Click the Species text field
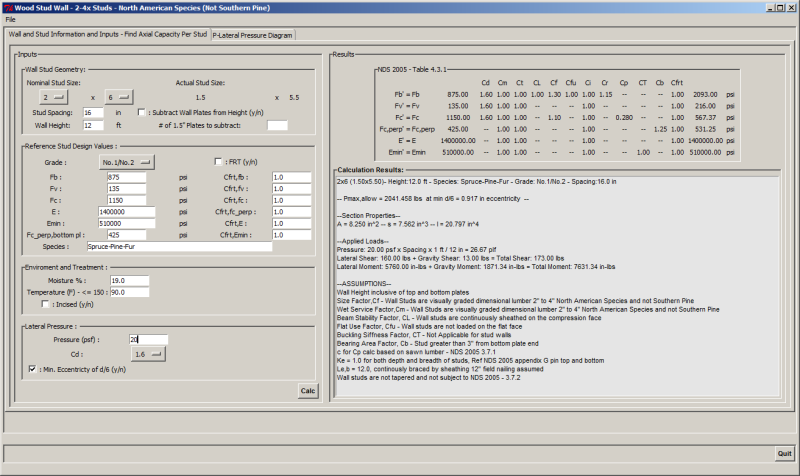800x476 pixels. [x=179, y=246]
